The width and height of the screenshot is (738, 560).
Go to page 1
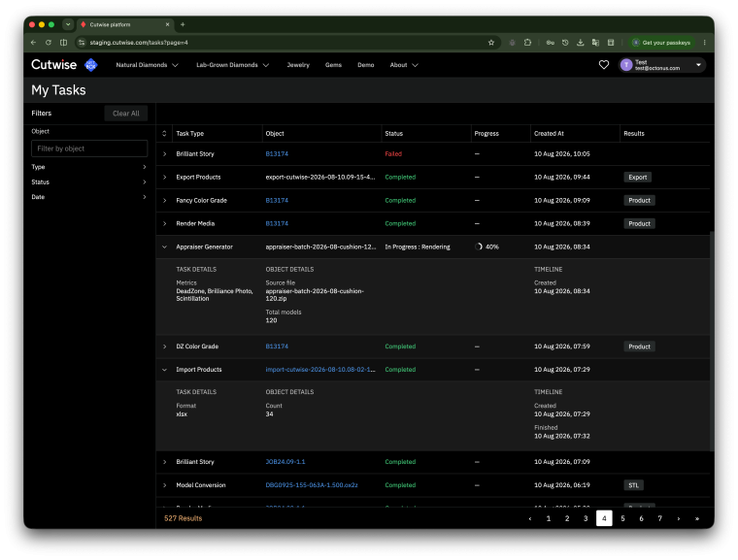click(549, 518)
